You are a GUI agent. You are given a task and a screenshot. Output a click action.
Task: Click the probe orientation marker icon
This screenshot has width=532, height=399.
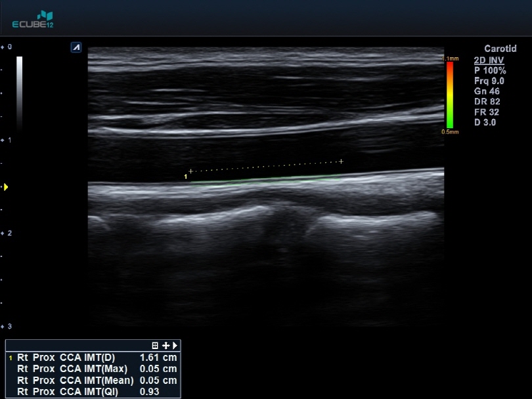point(76,47)
